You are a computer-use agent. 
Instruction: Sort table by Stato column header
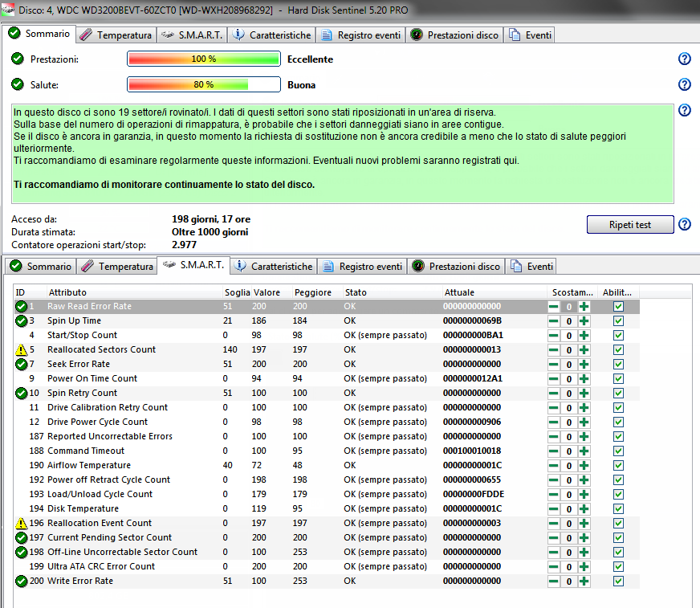tap(392, 292)
